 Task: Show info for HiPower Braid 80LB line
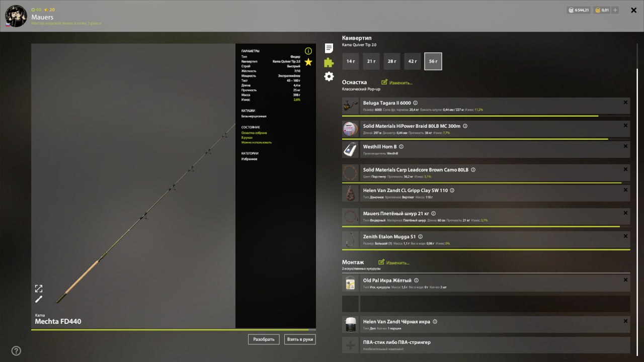click(x=465, y=126)
